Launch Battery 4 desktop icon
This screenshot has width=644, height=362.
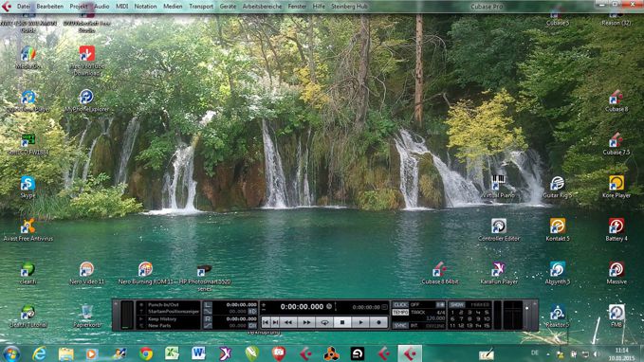[x=616, y=230]
